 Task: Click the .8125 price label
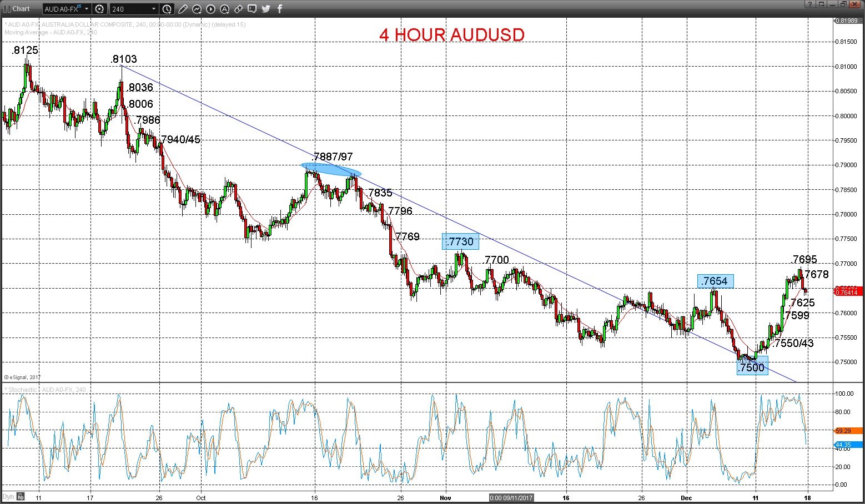(25, 50)
